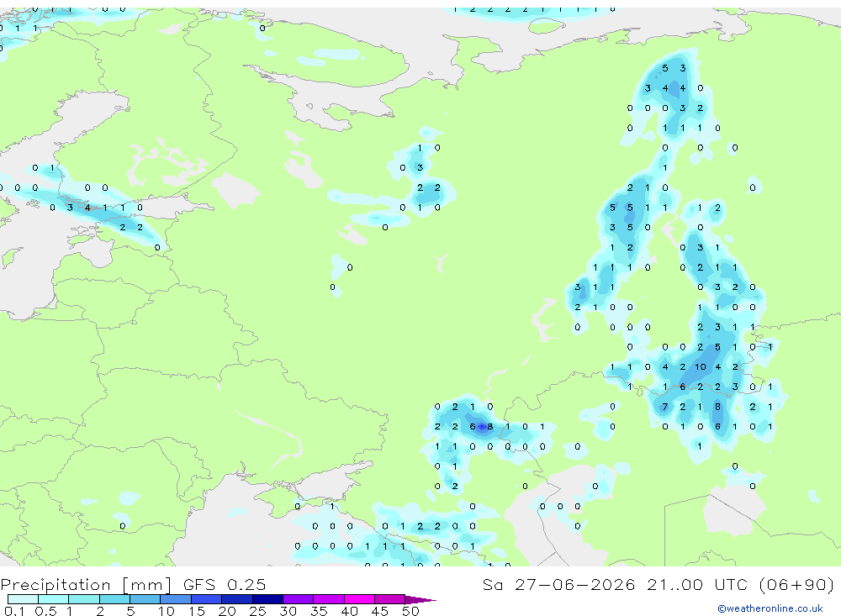The width and height of the screenshot is (841, 616).
Task: Click the legend label '0.5'
Action: 45,611
